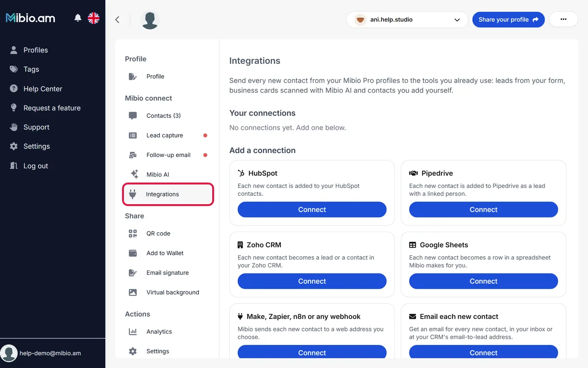This screenshot has width=588, height=368.
Task: Click the Request a feature lightbulb icon
Action: point(14,108)
